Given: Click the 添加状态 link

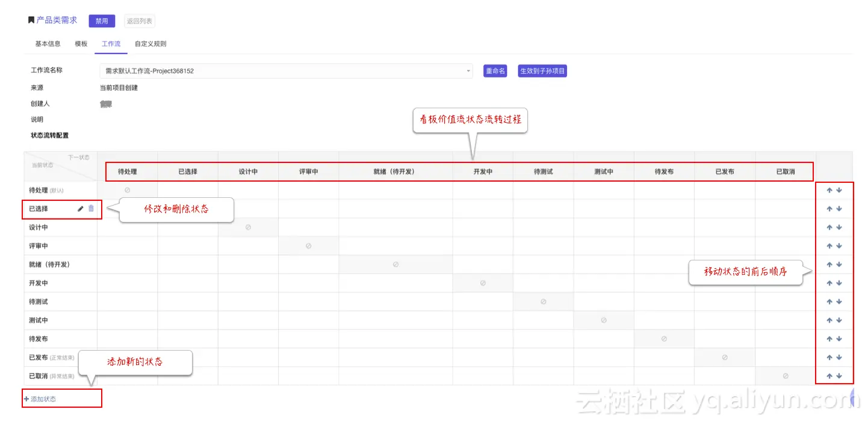Looking at the screenshot, I should [x=40, y=399].
